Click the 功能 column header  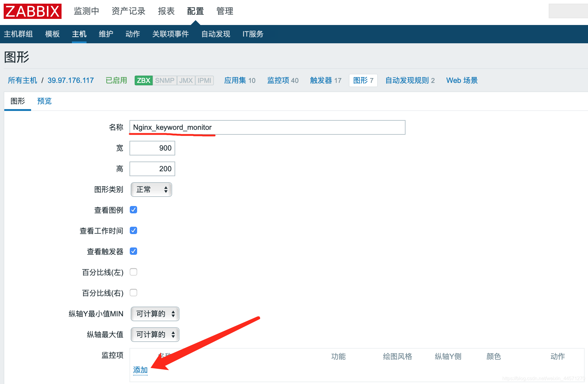[338, 357]
